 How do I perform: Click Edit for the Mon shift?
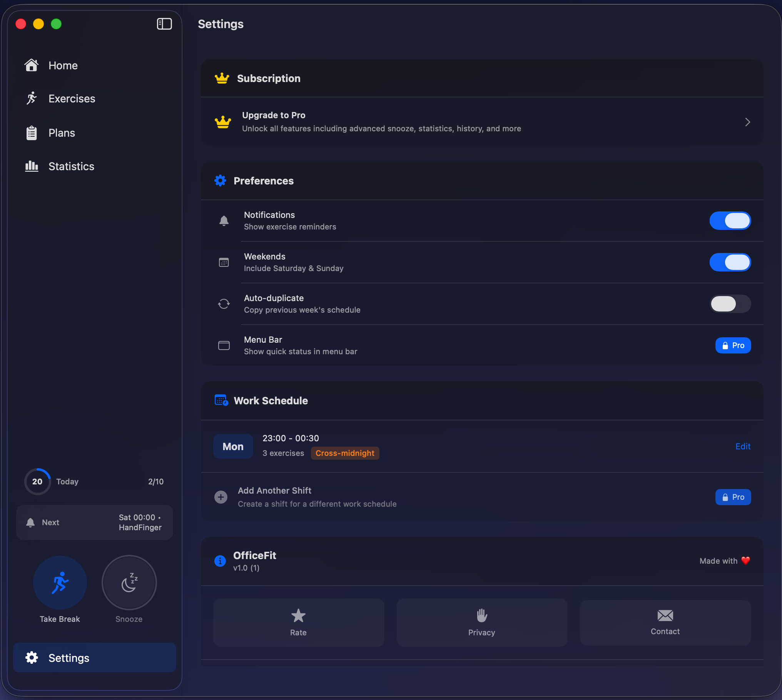743,446
